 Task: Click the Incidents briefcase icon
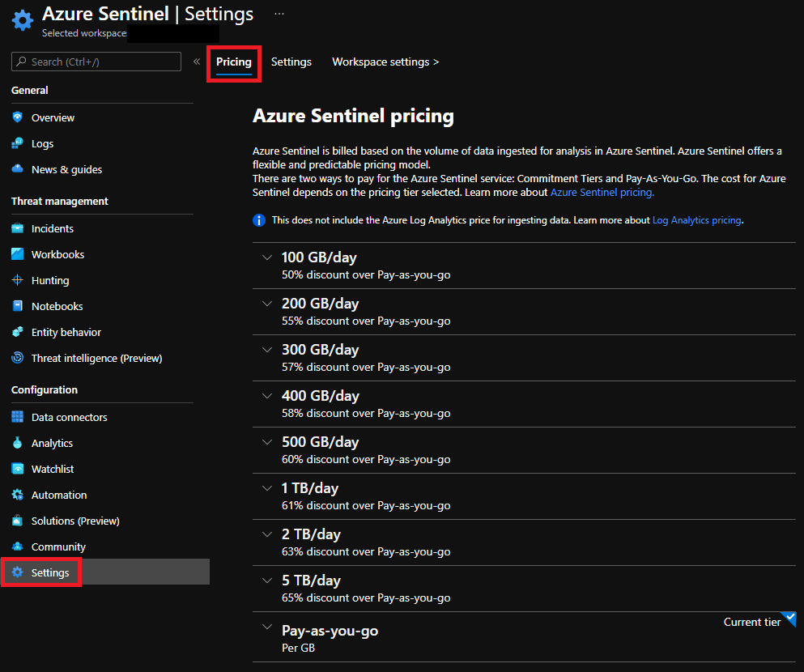coord(18,228)
